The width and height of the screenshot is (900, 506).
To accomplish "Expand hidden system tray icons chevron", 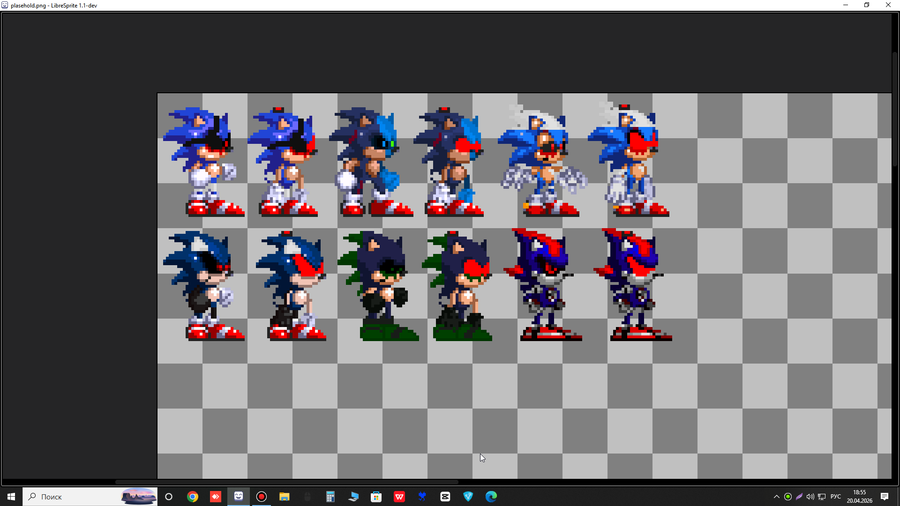I will [x=777, y=497].
